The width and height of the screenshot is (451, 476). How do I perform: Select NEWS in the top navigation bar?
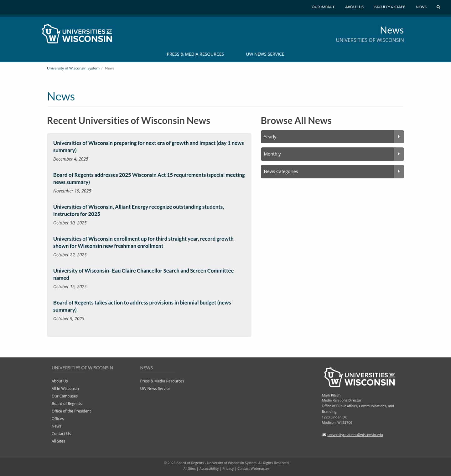tap(421, 7)
